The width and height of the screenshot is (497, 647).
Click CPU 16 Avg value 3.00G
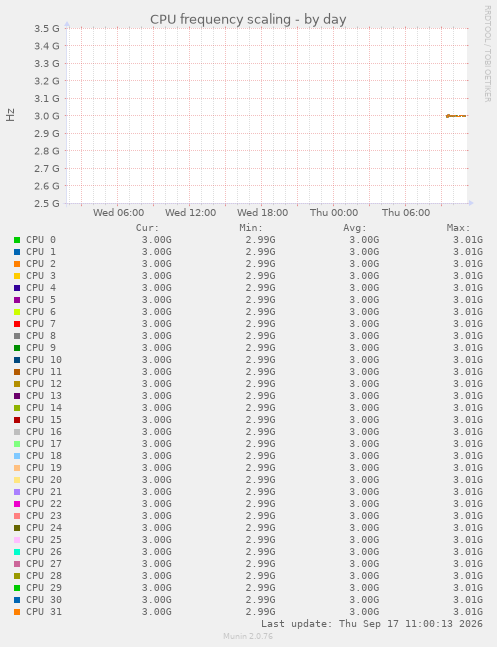(364, 432)
